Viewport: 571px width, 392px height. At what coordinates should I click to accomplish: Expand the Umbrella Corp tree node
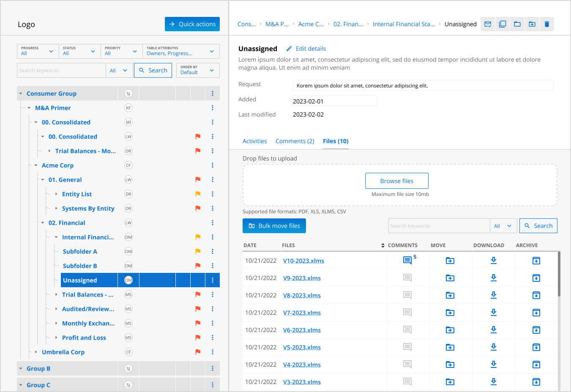(x=36, y=352)
